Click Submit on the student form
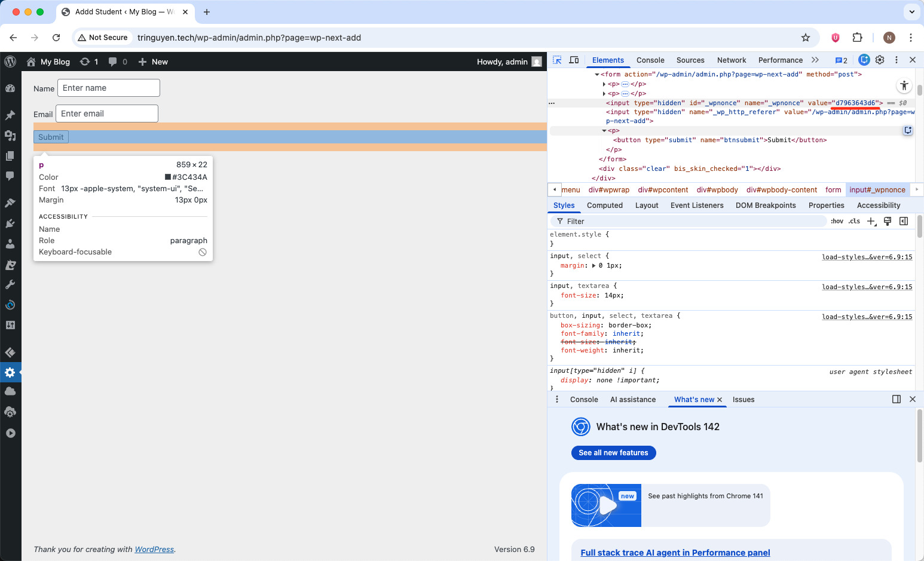Viewport: 924px width, 561px height. point(50,137)
